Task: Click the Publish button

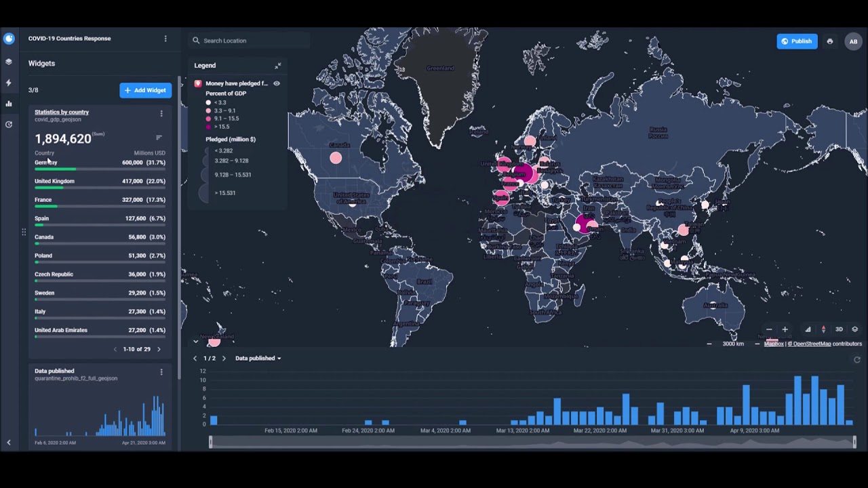Action: [x=797, y=41]
